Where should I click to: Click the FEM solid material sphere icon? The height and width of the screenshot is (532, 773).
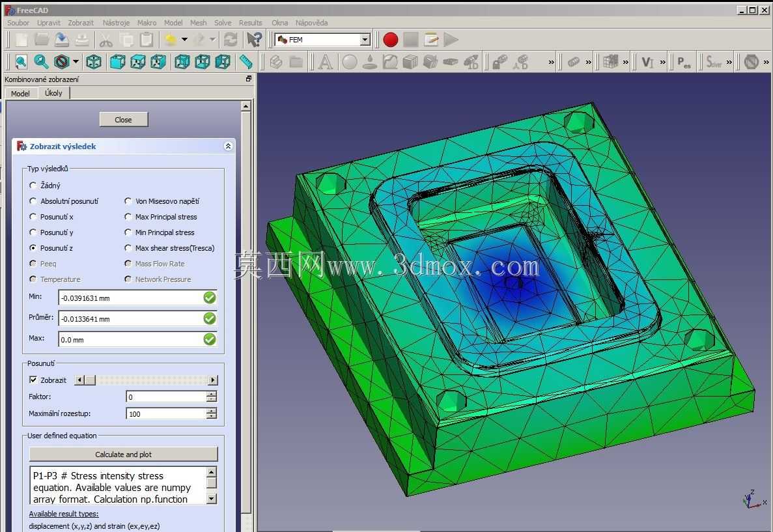(350, 62)
